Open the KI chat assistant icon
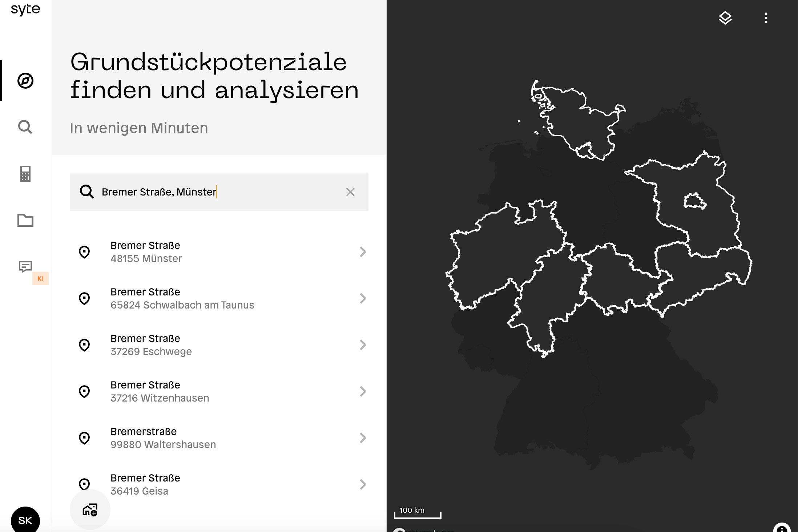798x532 pixels. [25, 267]
